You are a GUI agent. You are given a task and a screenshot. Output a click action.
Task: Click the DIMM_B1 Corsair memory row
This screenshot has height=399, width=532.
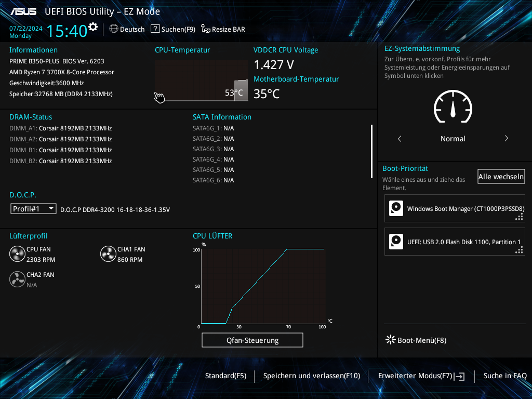pos(61,150)
